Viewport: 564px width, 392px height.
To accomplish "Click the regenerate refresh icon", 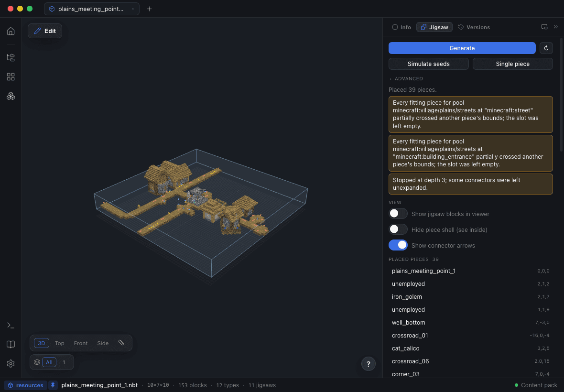I will point(546,48).
